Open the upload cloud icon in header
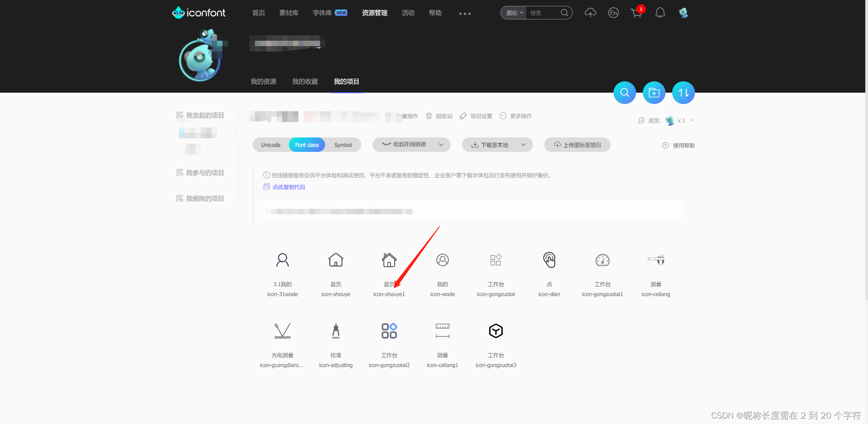 (590, 13)
